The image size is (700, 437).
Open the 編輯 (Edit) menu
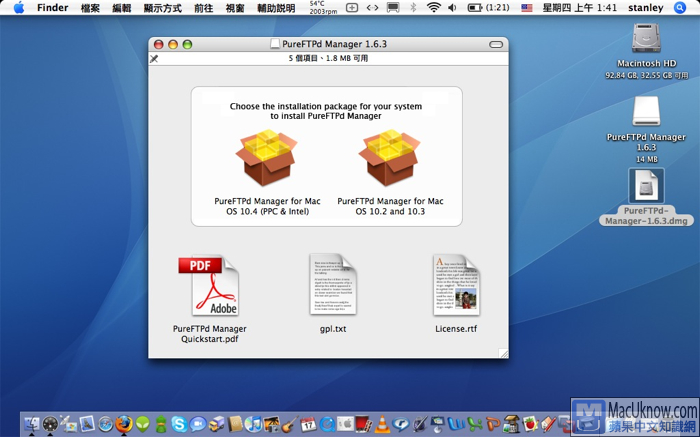tap(121, 8)
